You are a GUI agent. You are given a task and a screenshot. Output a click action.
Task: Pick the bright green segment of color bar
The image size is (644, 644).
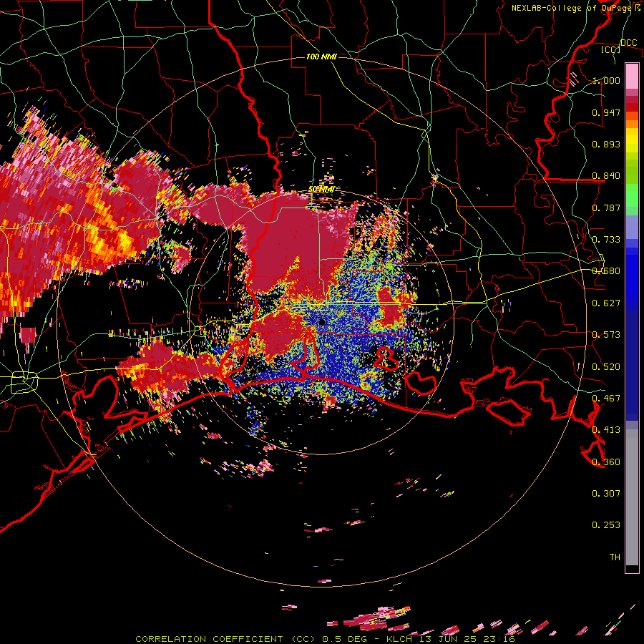pos(632,195)
